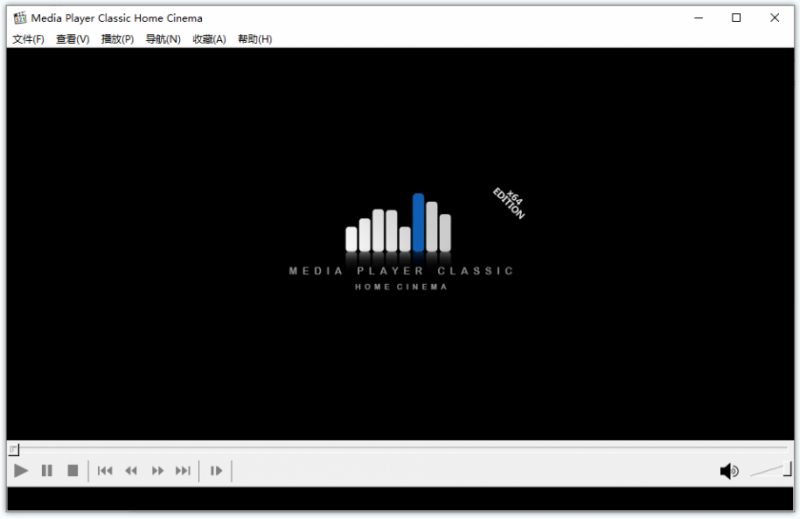
Task: Skip to next track icon
Action: [183, 471]
